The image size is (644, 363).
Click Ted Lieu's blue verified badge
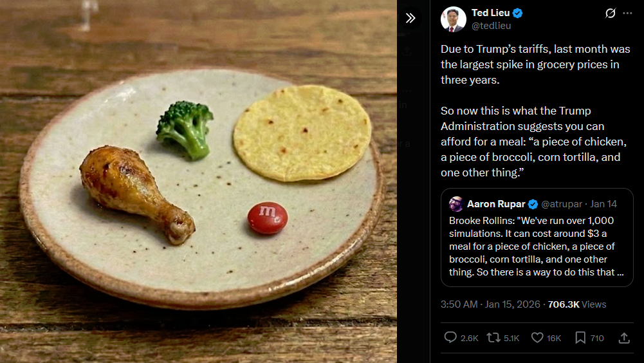(517, 13)
